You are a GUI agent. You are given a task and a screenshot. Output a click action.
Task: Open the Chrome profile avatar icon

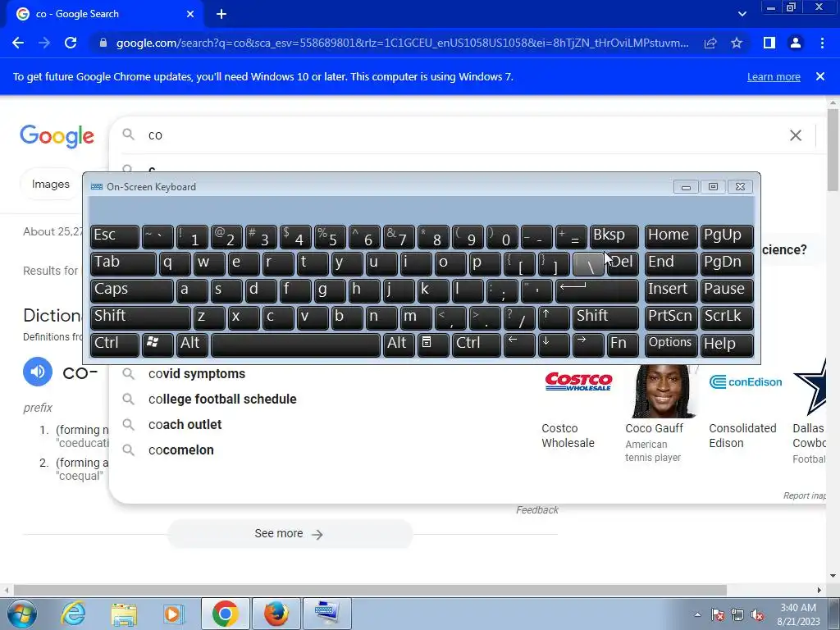click(x=796, y=43)
